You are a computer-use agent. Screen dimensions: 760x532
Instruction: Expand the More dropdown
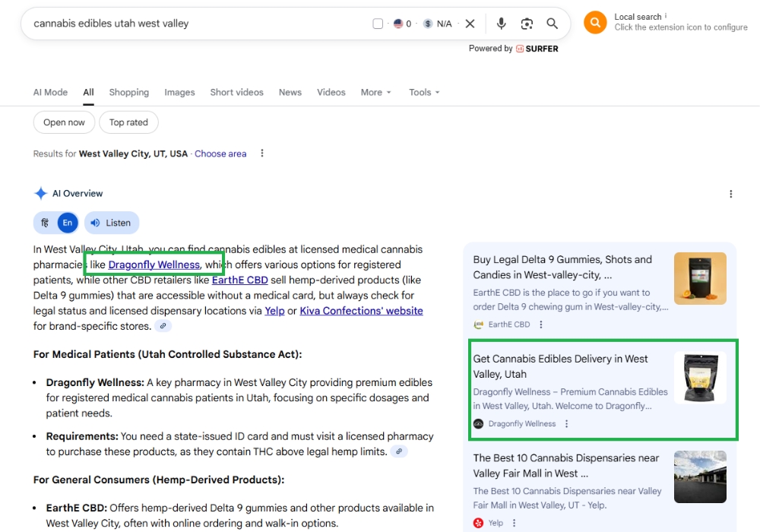click(375, 92)
